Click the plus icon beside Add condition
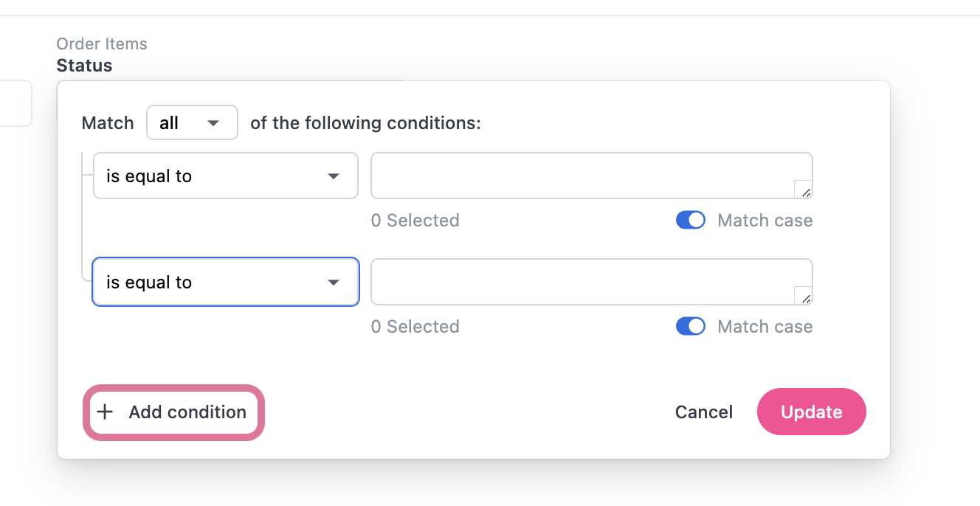 pyautogui.click(x=106, y=412)
